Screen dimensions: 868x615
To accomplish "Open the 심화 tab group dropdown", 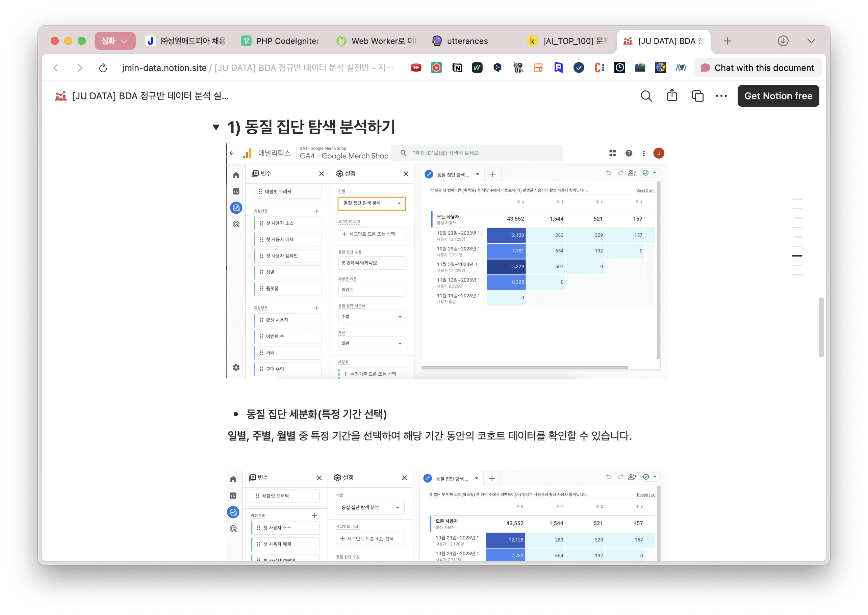I will click(115, 41).
